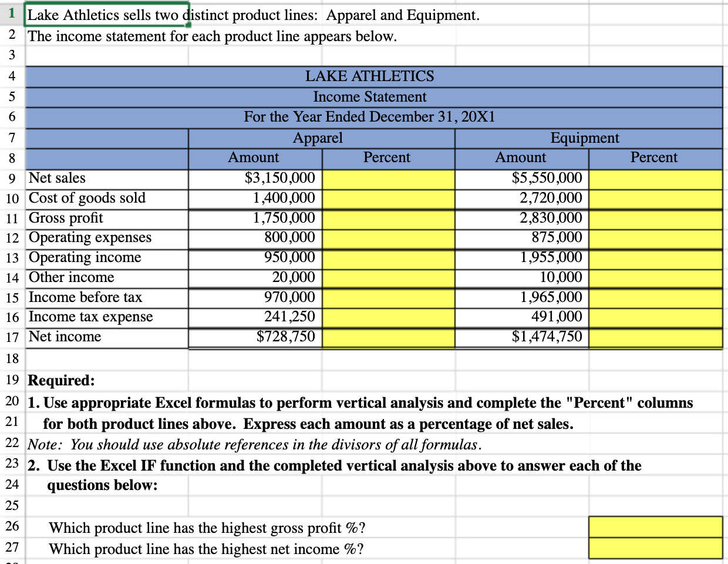728x564 pixels.
Task: Select cell with 'Lake Athletics sells two distinct' text
Action: [x=107, y=15]
